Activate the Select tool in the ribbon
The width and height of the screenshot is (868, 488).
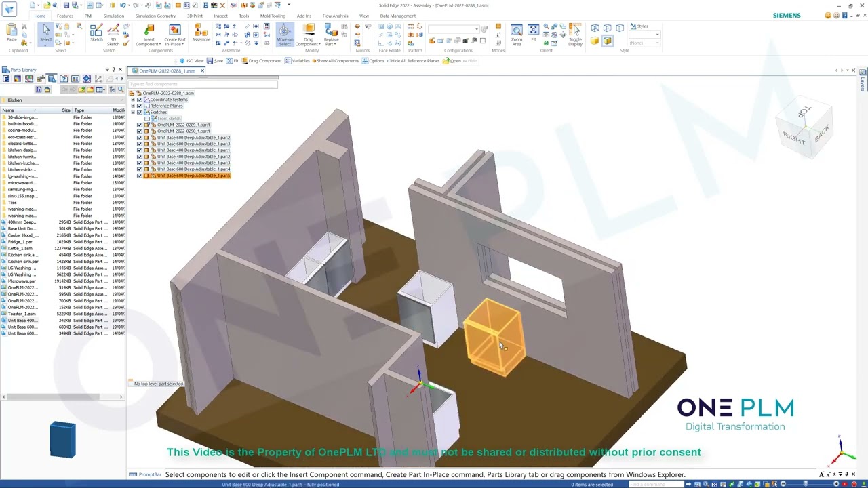[x=45, y=33]
